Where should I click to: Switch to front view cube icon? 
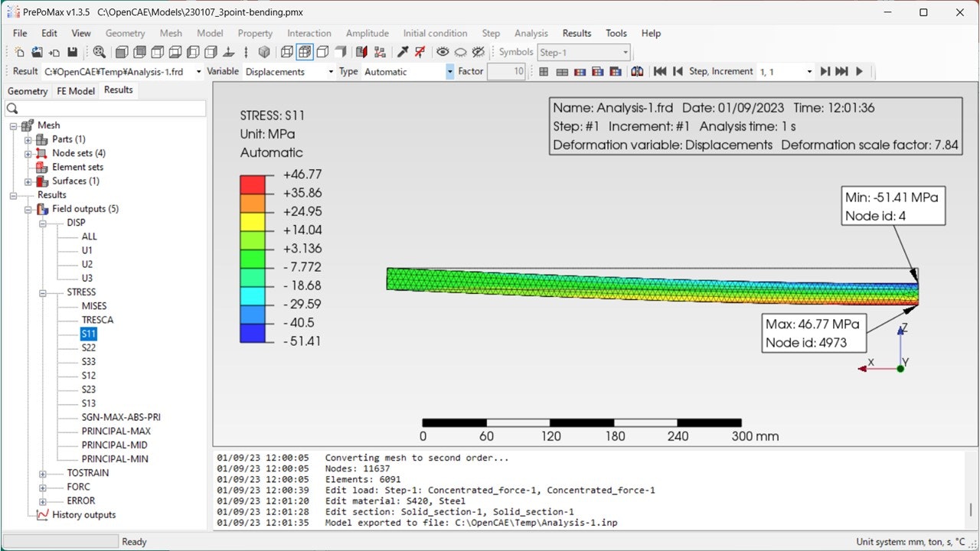tap(122, 52)
